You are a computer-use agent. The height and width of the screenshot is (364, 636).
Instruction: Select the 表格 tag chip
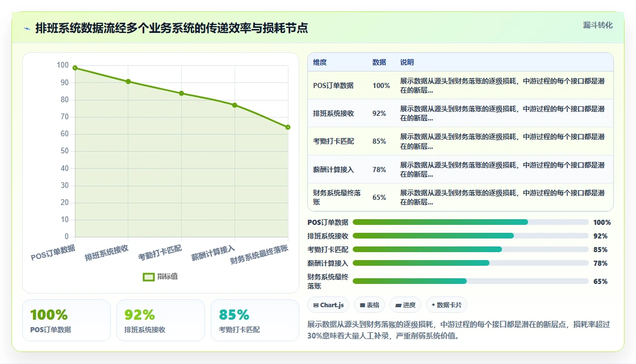(370, 305)
